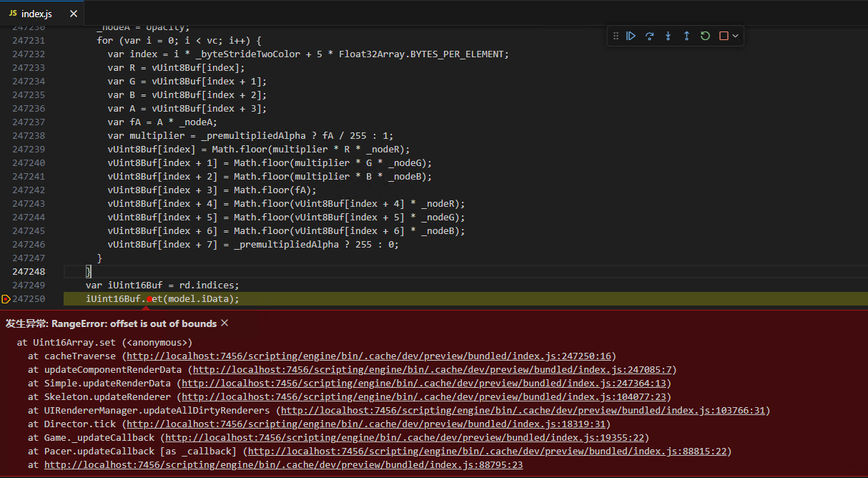Viewport: 868px width, 478px height.
Task: Close the index.js tab
Action: point(74,14)
